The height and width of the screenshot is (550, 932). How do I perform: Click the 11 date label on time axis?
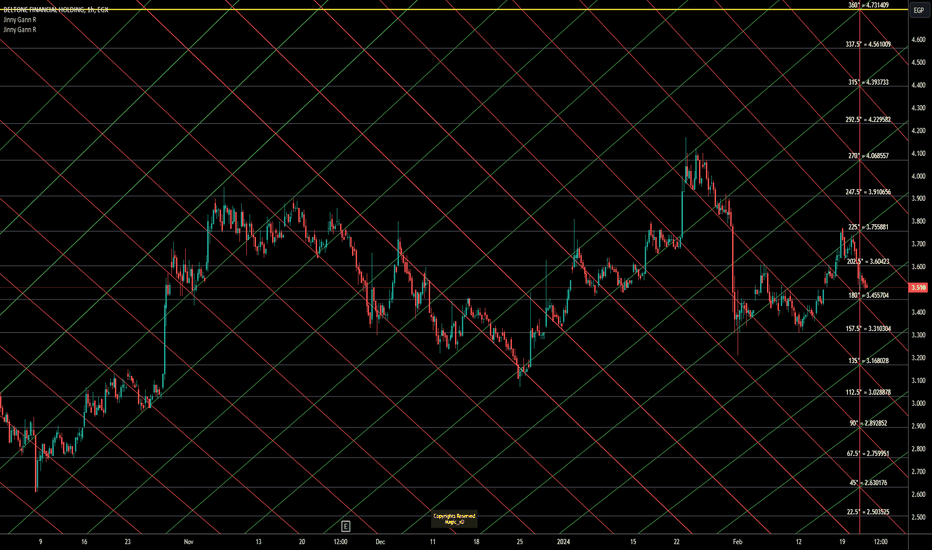(x=433, y=542)
